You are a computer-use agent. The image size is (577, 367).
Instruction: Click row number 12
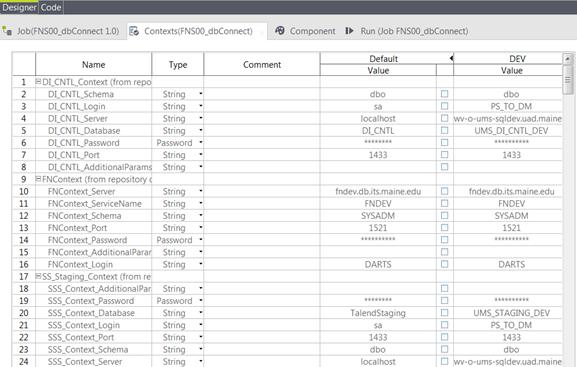pyautogui.click(x=24, y=216)
